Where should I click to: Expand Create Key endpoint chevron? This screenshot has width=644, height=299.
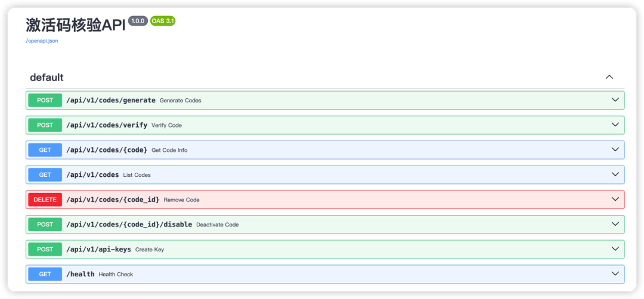(x=615, y=249)
